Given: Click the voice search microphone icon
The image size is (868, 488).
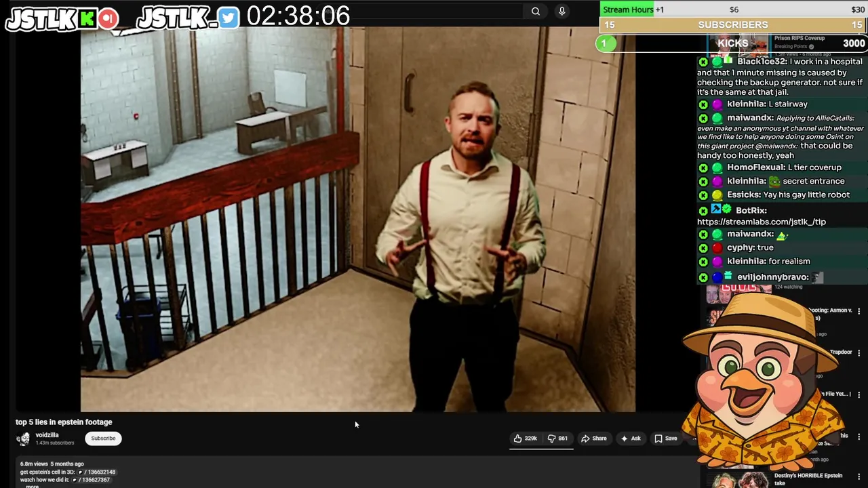Looking at the screenshot, I should [x=561, y=11].
